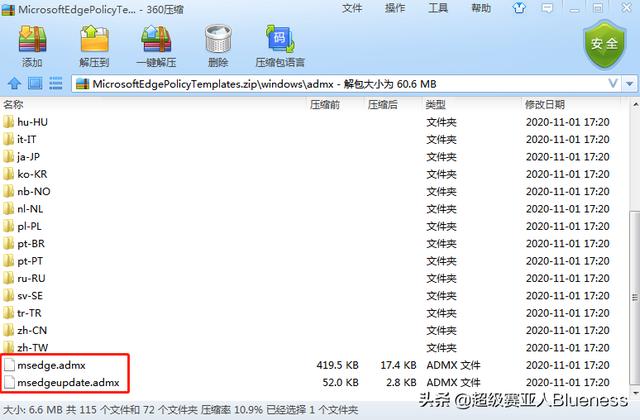
Task: Select the tr-TR folder row
Action: coord(314,313)
